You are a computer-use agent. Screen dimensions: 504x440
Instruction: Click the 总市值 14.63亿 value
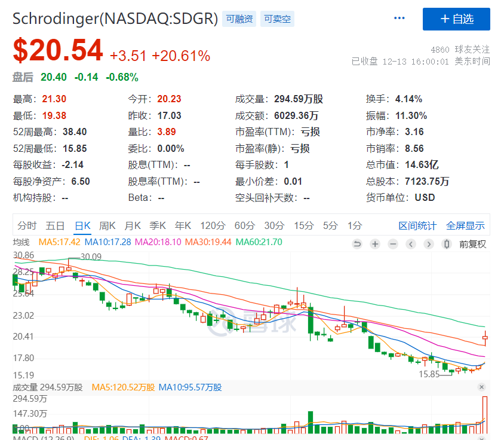point(422,165)
